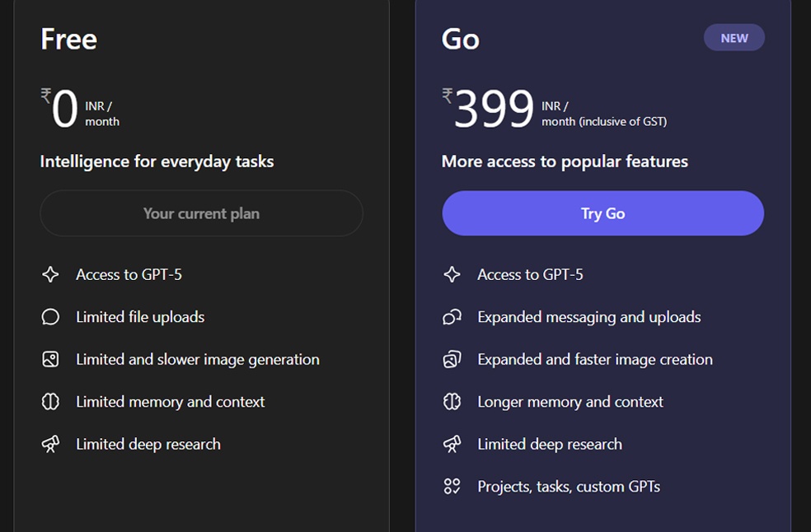Click the 399 price on the Go card

tap(494, 108)
